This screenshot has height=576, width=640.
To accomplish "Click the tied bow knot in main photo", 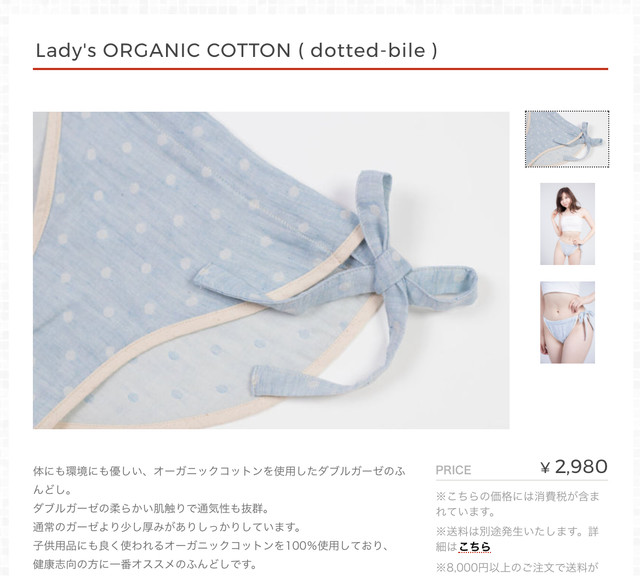I will 391,272.
